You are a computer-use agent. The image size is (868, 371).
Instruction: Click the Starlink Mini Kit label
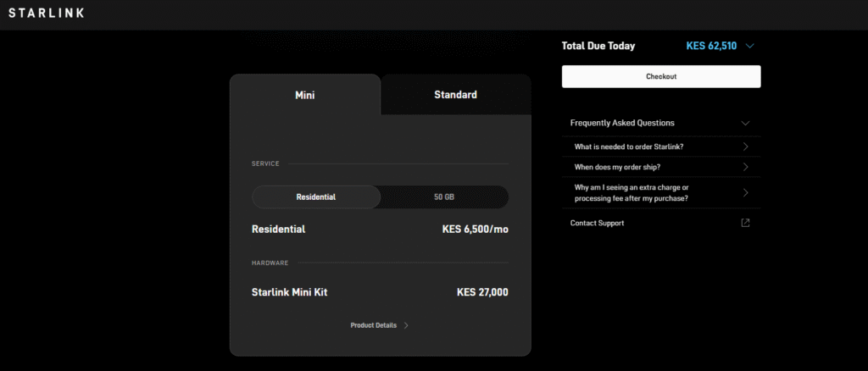point(290,292)
